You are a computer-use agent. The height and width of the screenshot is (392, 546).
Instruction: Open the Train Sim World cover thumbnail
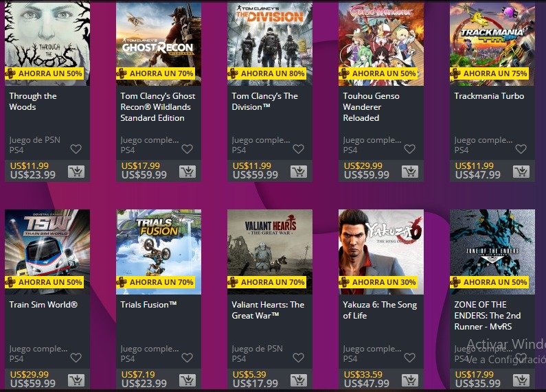(x=47, y=252)
